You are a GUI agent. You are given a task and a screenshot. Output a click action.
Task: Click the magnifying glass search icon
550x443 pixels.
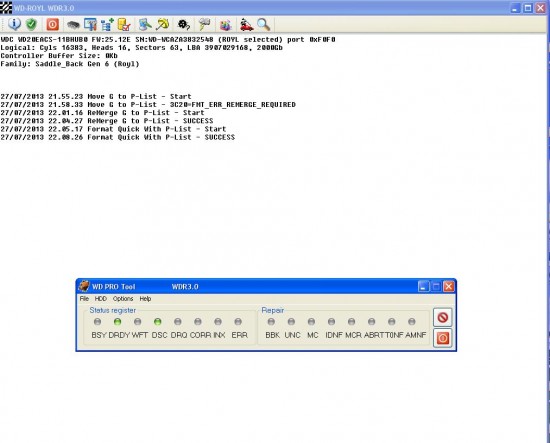pos(263,25)
